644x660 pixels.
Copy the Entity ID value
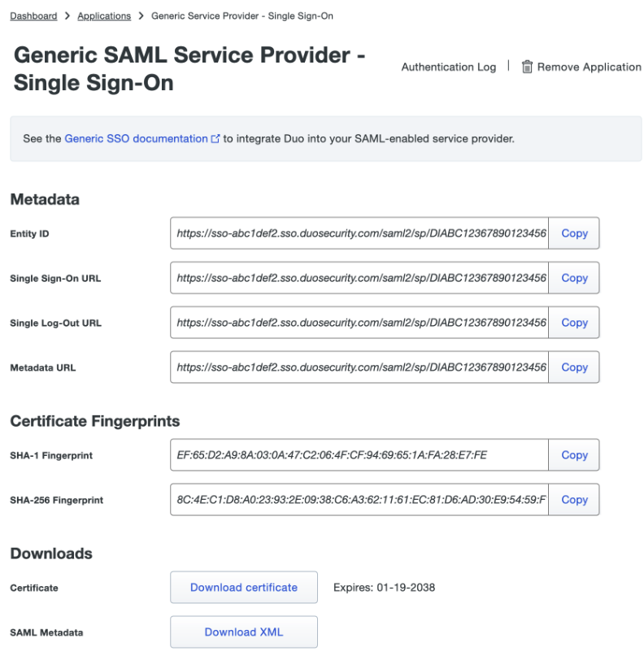[x=573, y=233]
